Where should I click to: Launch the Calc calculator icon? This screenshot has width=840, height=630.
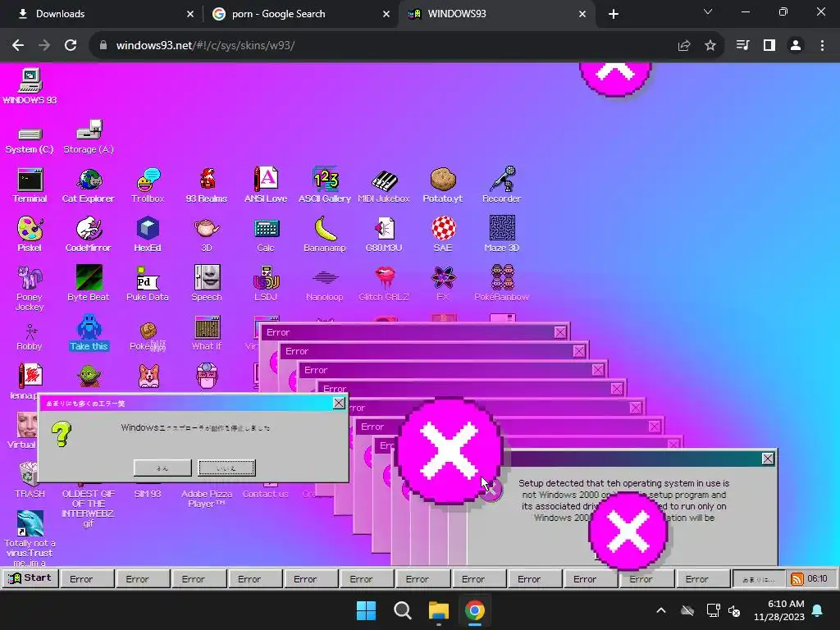pos(266,234)
